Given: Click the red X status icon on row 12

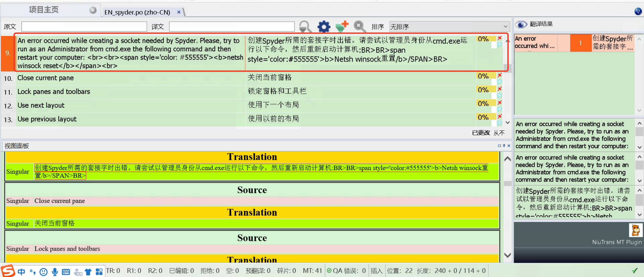Looking at the screenshot, I should tap(499, 103).
